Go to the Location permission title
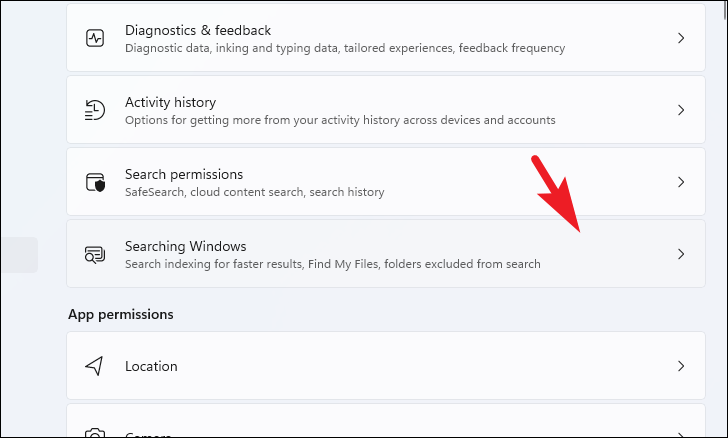This screenshot has height=438, width=728. pyautogui.click(x=151, y=366)
